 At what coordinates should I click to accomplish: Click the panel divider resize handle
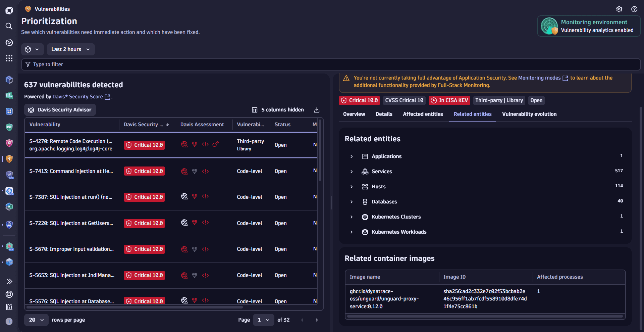pos(331,203)
